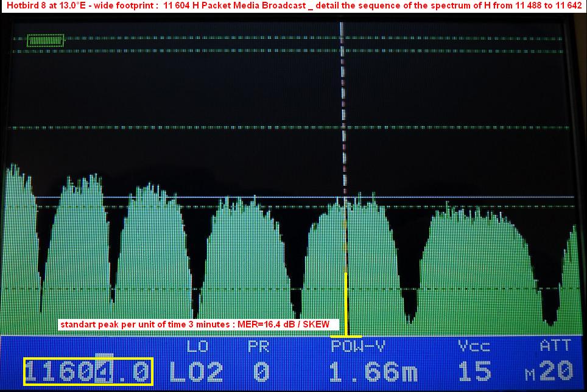
Task: Click the ATT attenuation value 20
Action: pyautogui.click(x=556, y=371)
